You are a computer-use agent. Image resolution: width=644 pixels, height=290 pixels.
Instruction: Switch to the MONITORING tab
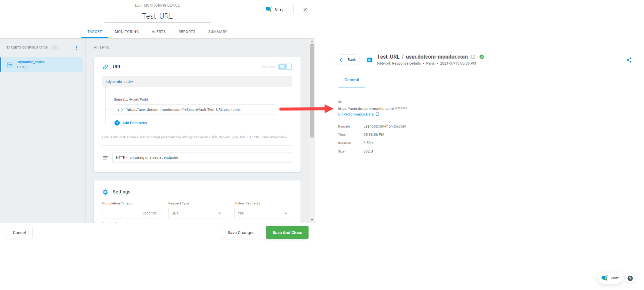coord(127,32)
